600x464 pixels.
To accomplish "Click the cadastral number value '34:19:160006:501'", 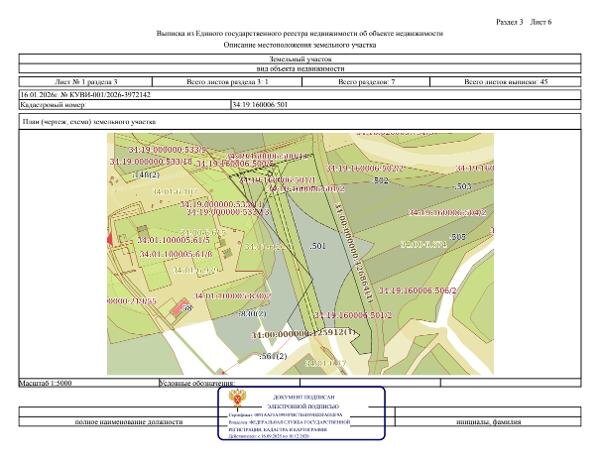I will 260,105.
